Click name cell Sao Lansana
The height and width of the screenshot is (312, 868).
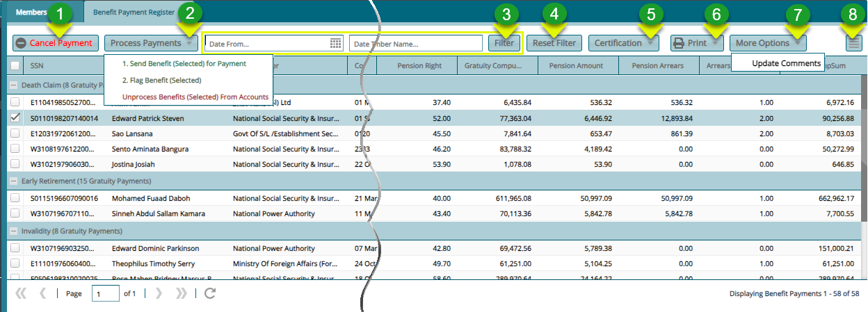132,133
